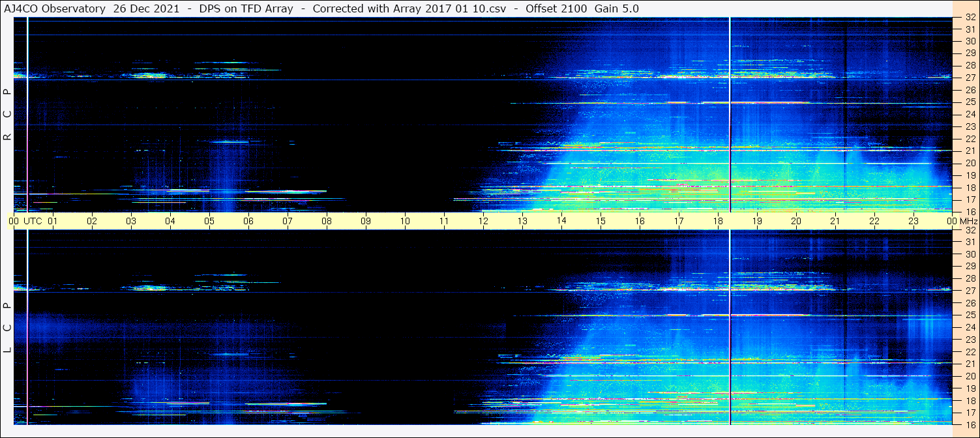Click the 18 hour label on the UTC time axis

tap(718, 221)
